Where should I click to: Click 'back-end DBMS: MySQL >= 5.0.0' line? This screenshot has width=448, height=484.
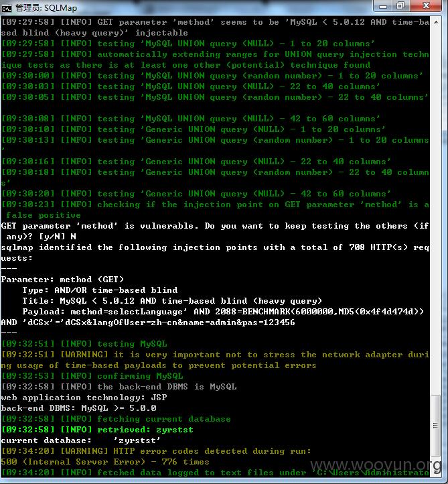click(78, 408)
